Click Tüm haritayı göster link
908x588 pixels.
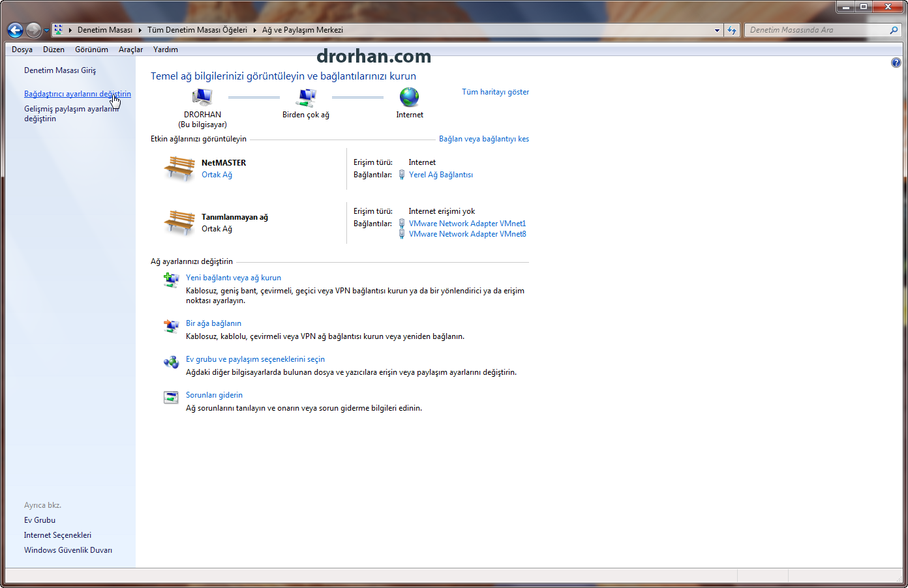tap(496, 92)
